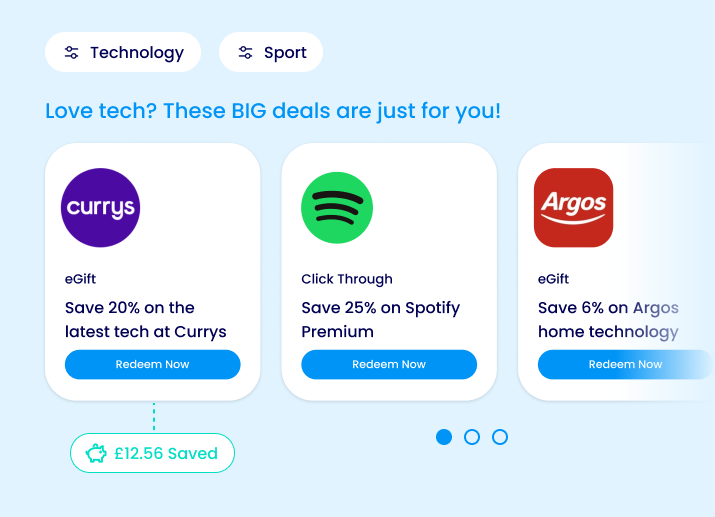The width and height of the screenshot is (715, 517).
Task: Click the Currys logo icon
Action: point(100,208)
